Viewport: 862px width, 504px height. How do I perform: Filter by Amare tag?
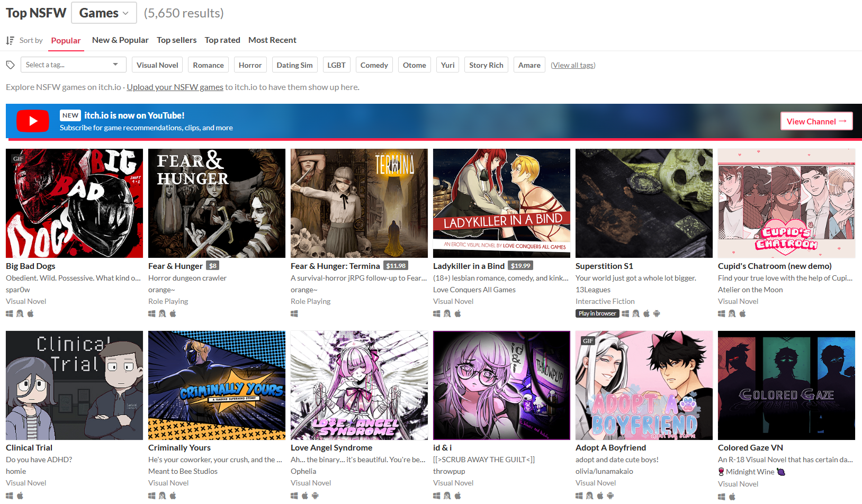click(x=529, y=65)
